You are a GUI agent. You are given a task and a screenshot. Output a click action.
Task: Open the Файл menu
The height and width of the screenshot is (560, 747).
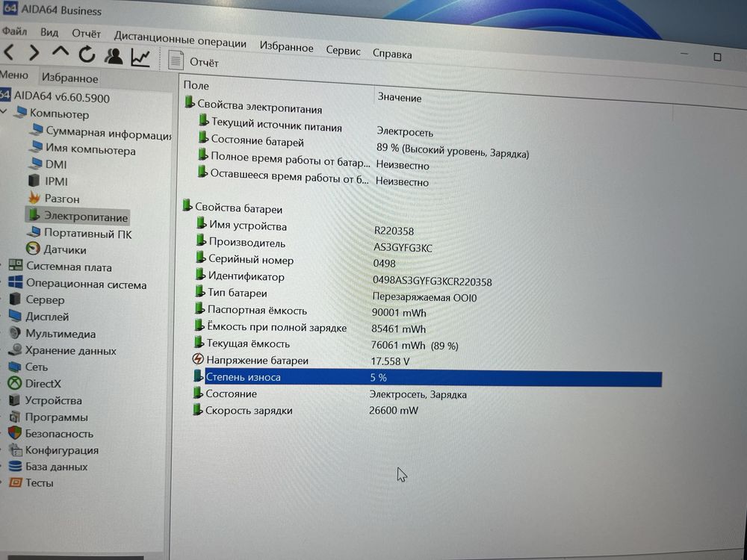pyautogui.click(x=14, y=31)
